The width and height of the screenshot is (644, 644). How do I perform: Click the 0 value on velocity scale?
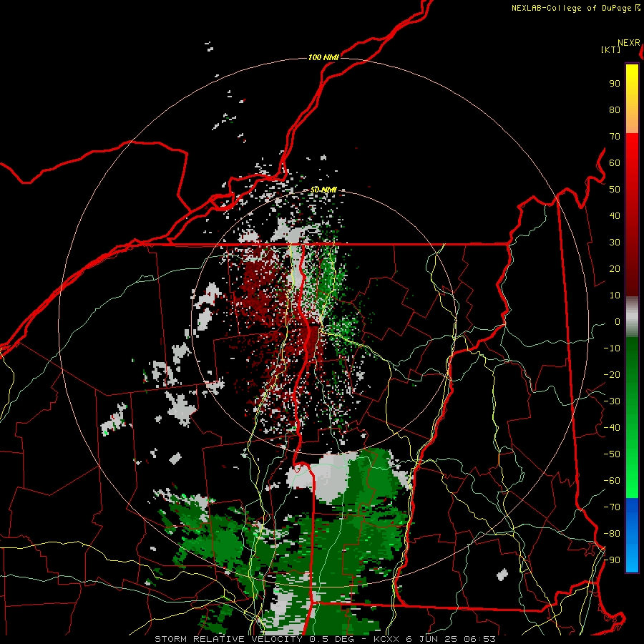[x=618, y=322]
